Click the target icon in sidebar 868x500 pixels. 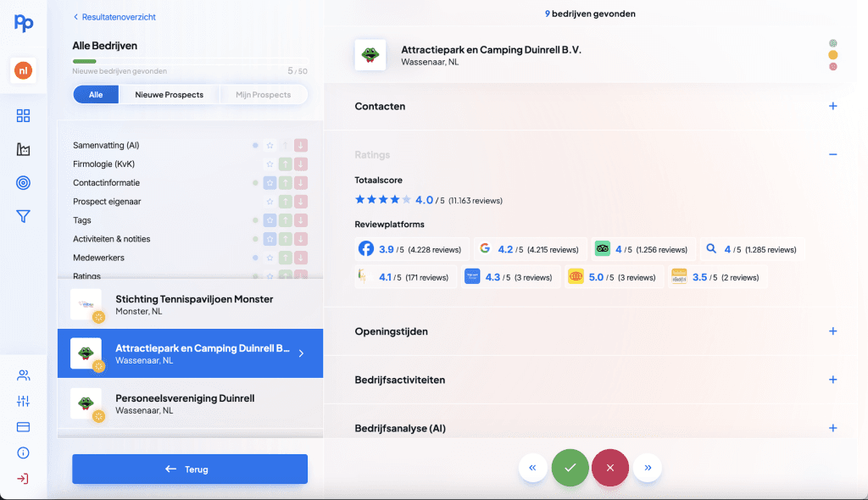tap(23, 183)
